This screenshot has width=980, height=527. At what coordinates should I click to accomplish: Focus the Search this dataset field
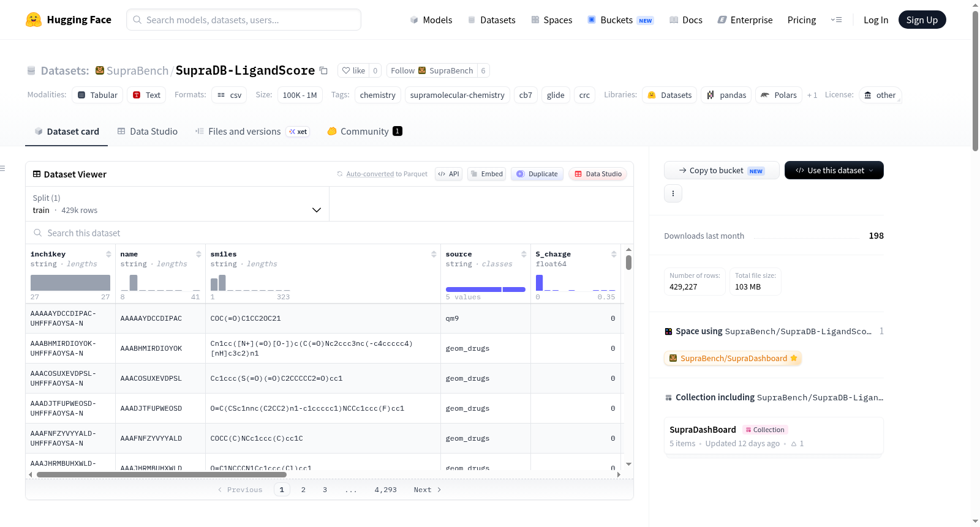pos(330,233)
